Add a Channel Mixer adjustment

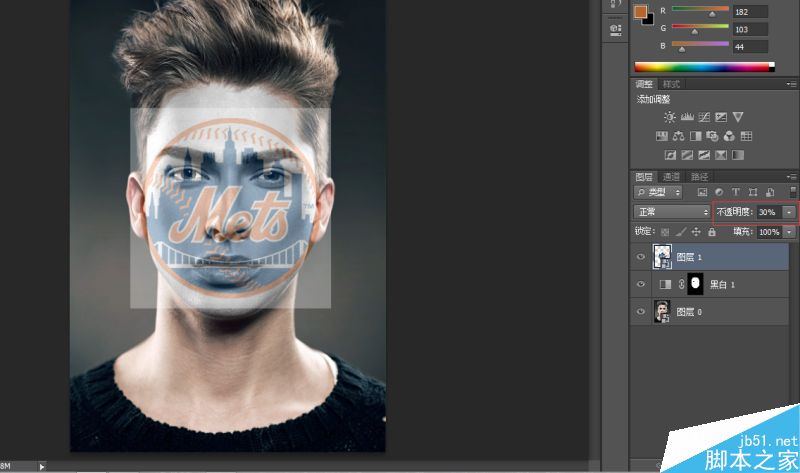click(729, 136)
